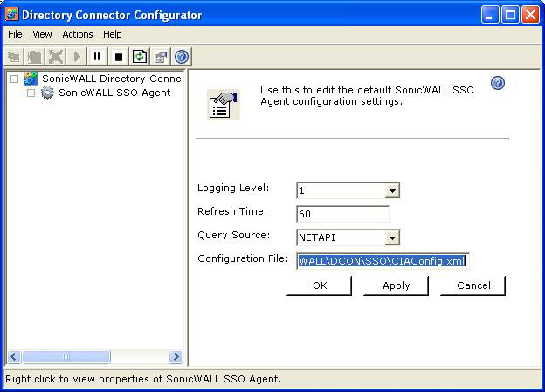Expand the SonicWALL SSO Agent node
This screenshot has height=392, width=545.
[x=31, y=93]
